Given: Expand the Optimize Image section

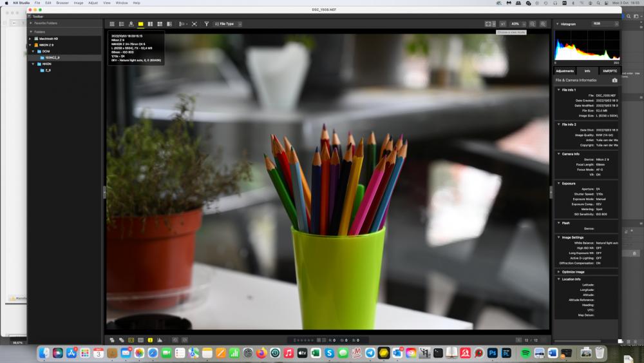Looking at the screenshot, I should (x=558, y=271).
